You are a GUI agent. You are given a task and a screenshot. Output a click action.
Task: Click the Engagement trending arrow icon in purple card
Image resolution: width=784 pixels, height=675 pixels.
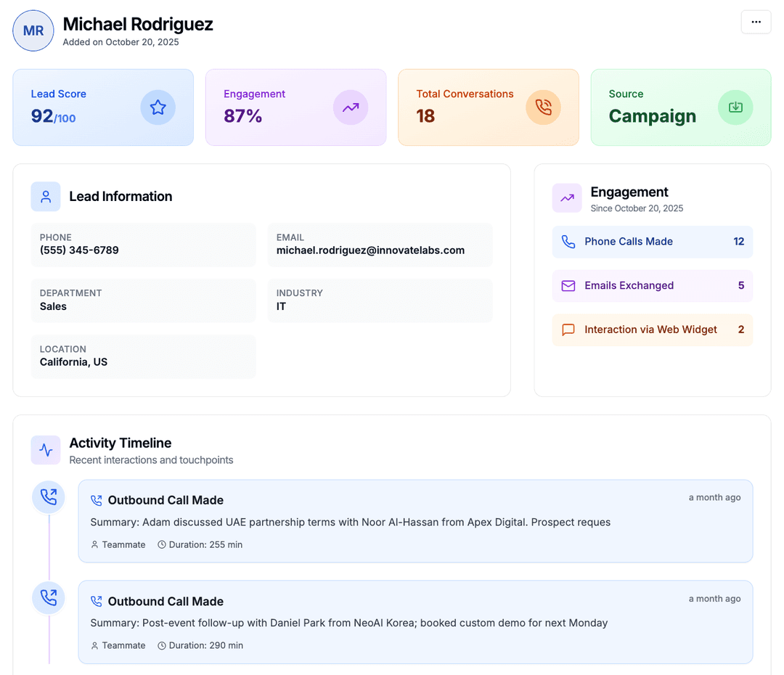351,107
